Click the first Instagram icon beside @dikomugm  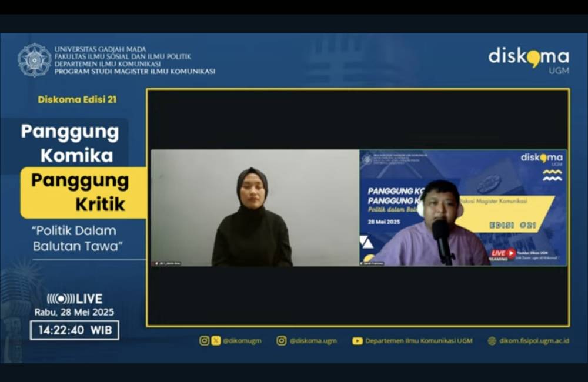coord(205,340)
